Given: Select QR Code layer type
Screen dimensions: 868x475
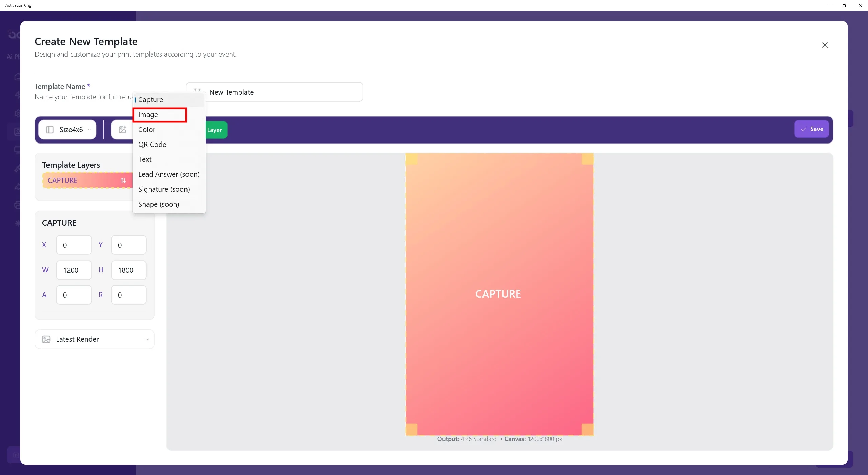Looking at the screenshot, I should [x=169, y=145].
